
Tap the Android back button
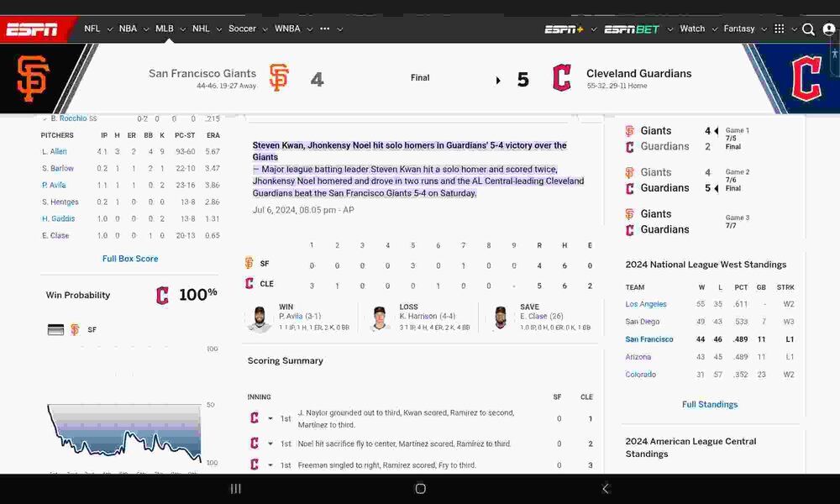click(x=606, y=489)
